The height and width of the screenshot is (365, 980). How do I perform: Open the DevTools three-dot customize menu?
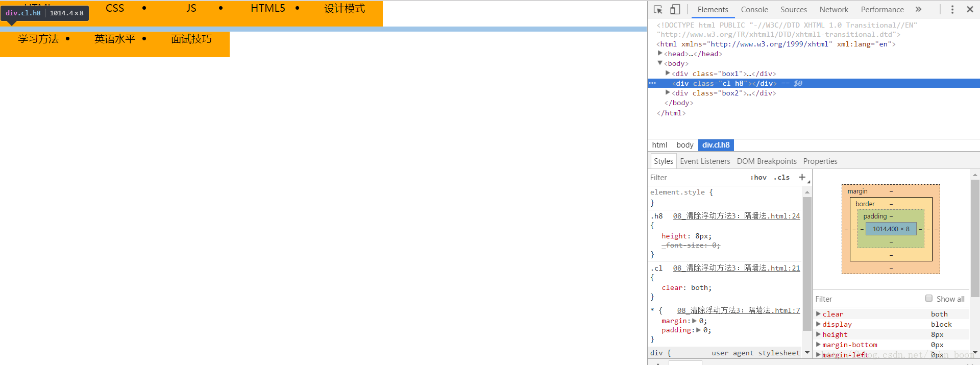[x=952, y=9]
